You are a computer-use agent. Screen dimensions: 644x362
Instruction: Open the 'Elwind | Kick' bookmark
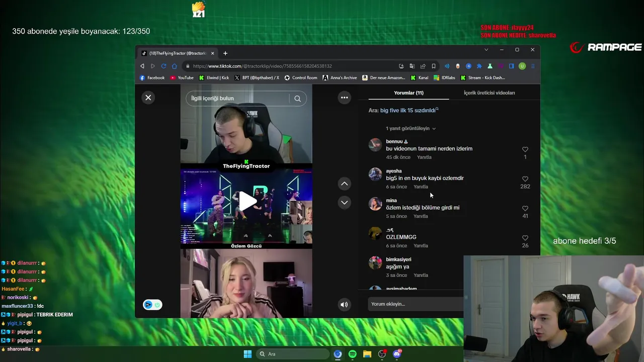(x=214, y=78)
